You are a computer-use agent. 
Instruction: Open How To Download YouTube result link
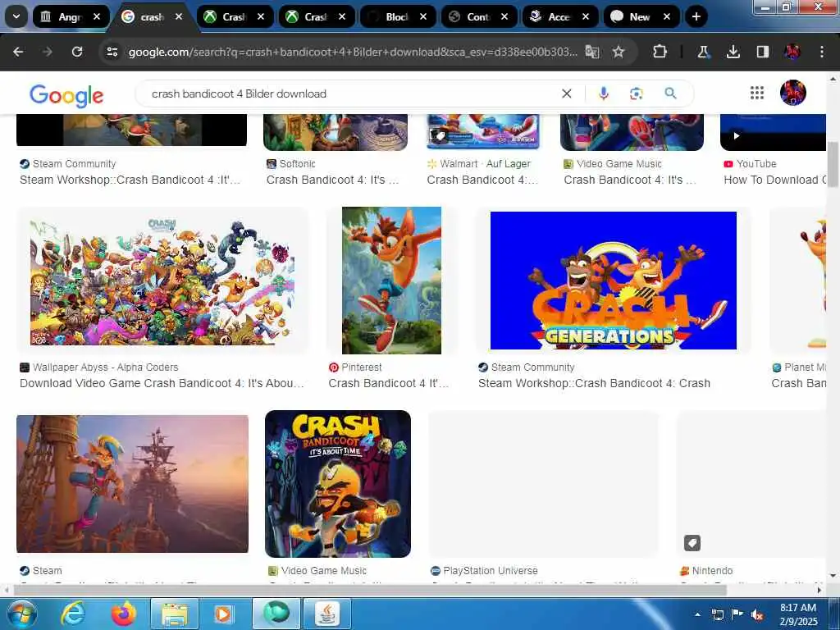[x=774, y=180]
